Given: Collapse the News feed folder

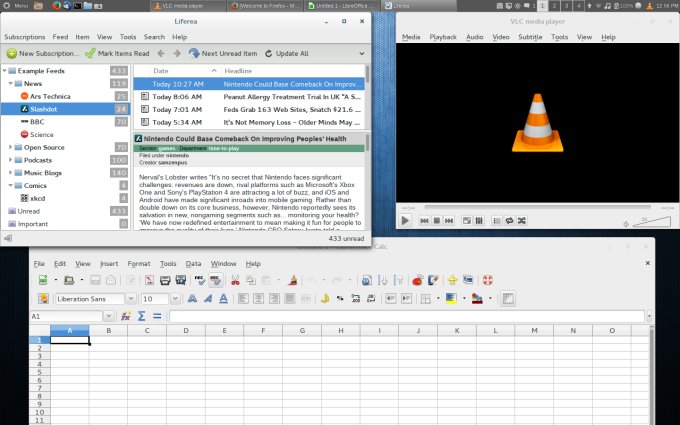Looking at the screenshot, I should (x=11, y=83).
